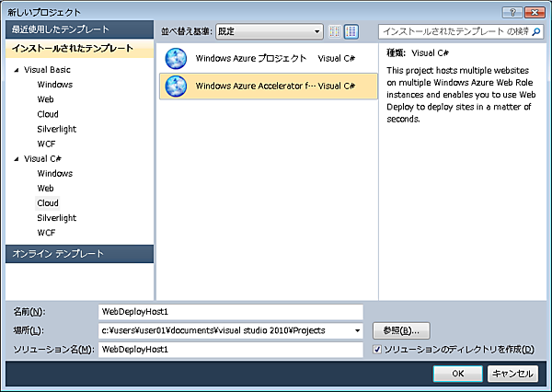Select Silverlight under Visual C#
This screenshot has width=552, height=392.
click(x=57, y=218)
